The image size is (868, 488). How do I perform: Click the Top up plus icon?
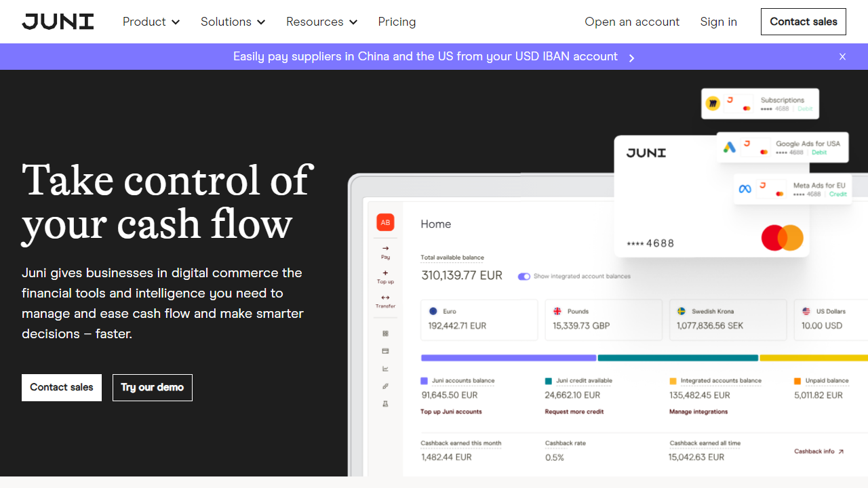coord(385,273)
